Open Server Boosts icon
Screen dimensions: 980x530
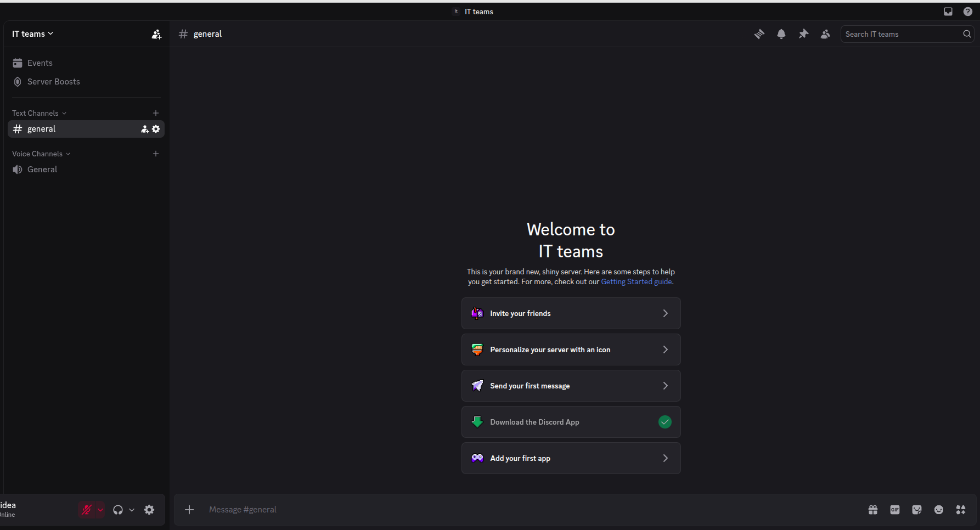tap(18, 82)
